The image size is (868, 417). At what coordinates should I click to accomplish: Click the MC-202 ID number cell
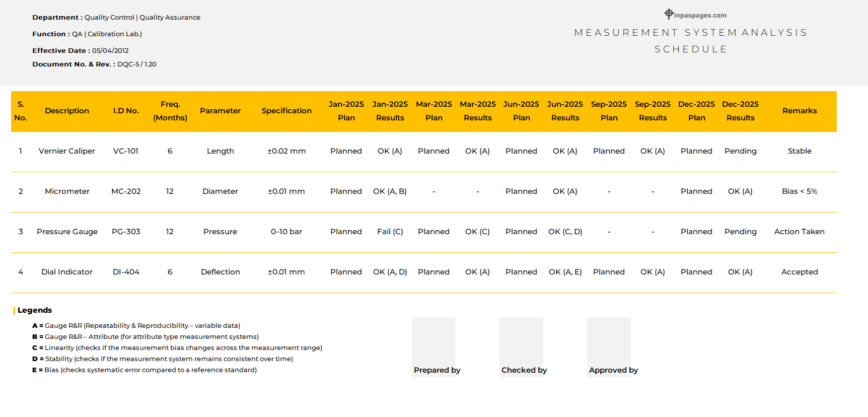(x=126, y=191)
